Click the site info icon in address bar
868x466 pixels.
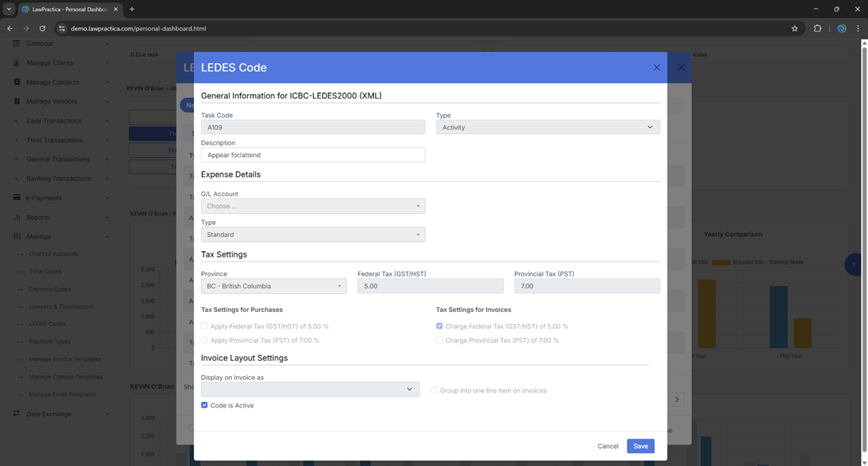pyautogui.click(x=62, y=28)
